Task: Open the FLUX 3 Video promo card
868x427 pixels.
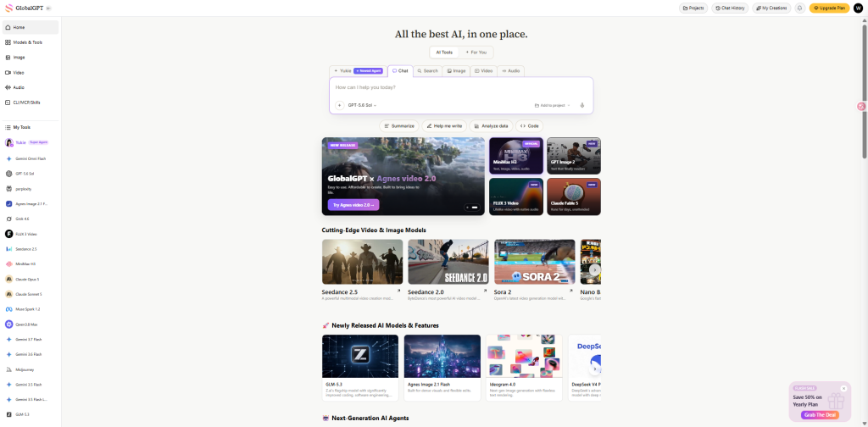Action: 516,197
